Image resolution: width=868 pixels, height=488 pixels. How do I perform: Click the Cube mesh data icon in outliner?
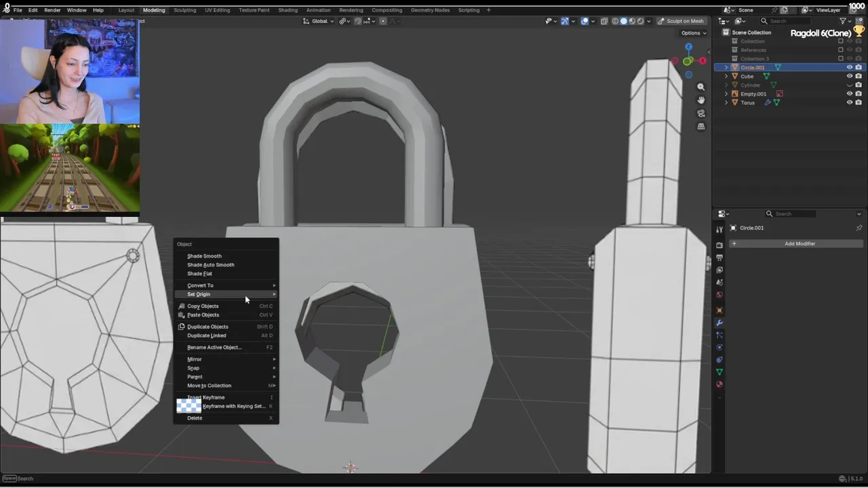pos(766,76)
